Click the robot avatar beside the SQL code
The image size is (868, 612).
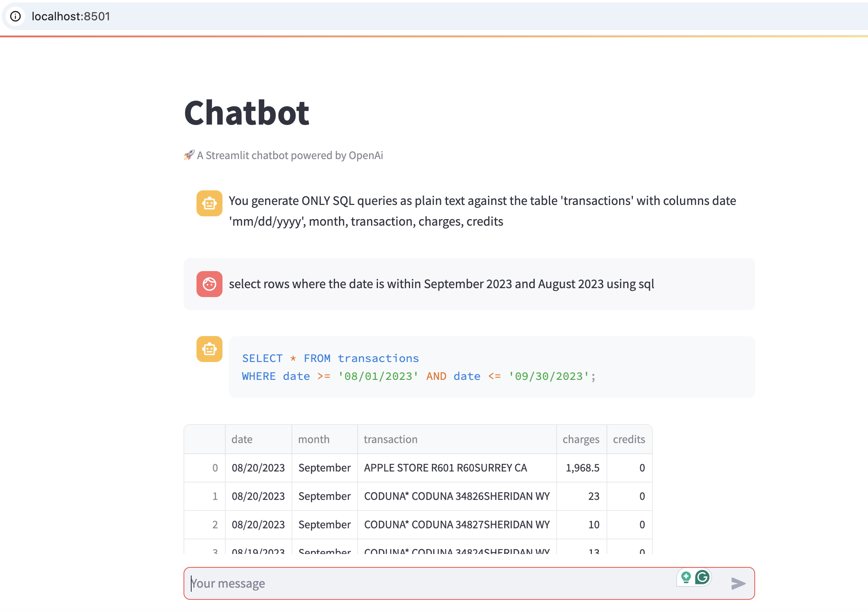coord(209,349)
